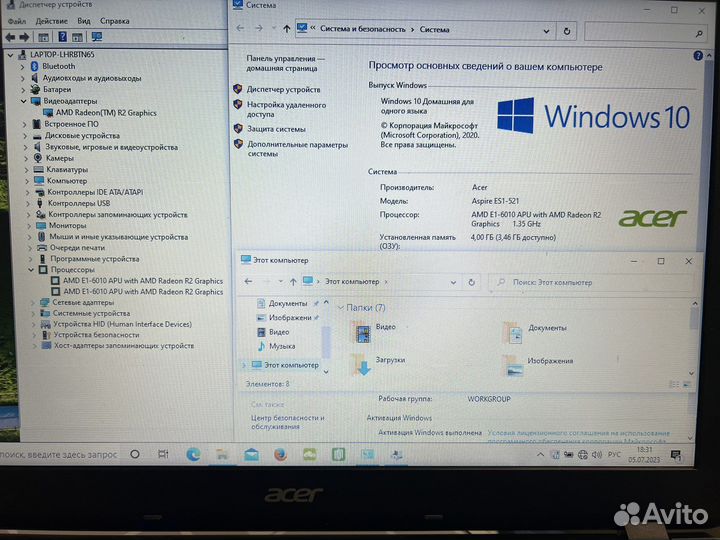The height and width of the screenshot is (540, 720).
Task: Open Task View from the taskbar
Action: (x=163, y=454)
